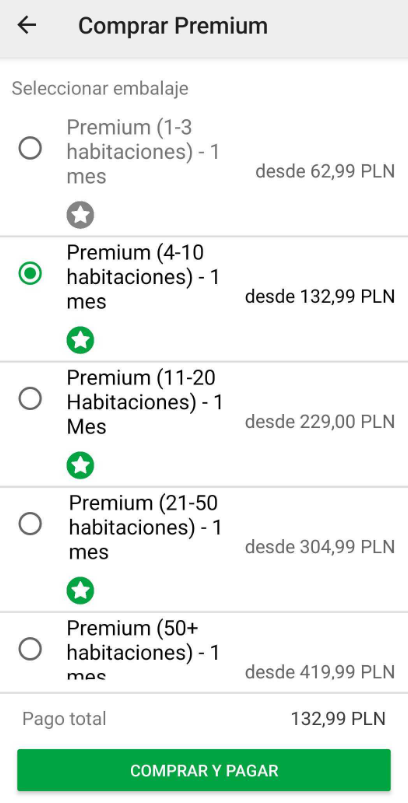Tap the desde 62,99 PLN price
Viewport: 408px width, 803px height.
click(325, 172)
